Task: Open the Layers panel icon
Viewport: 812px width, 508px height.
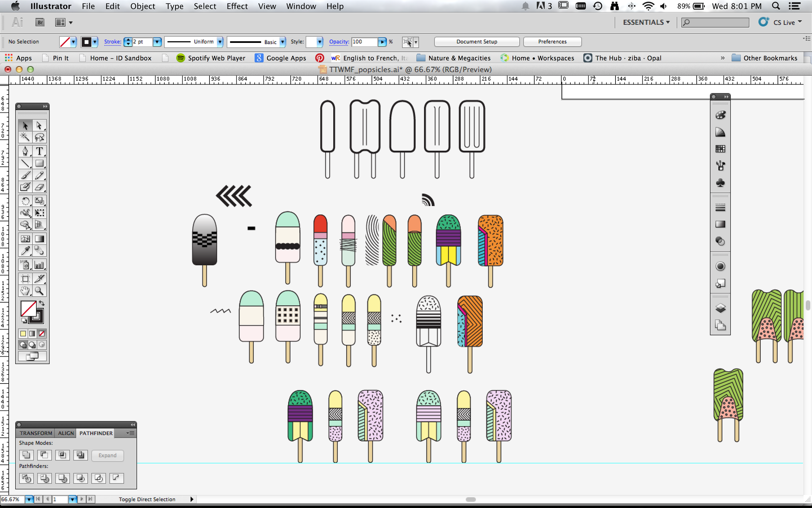Action: point(720,308)
